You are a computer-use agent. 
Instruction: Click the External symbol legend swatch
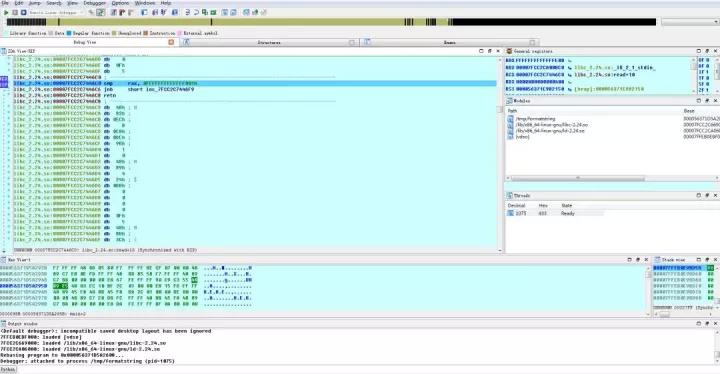pos(180,33)
